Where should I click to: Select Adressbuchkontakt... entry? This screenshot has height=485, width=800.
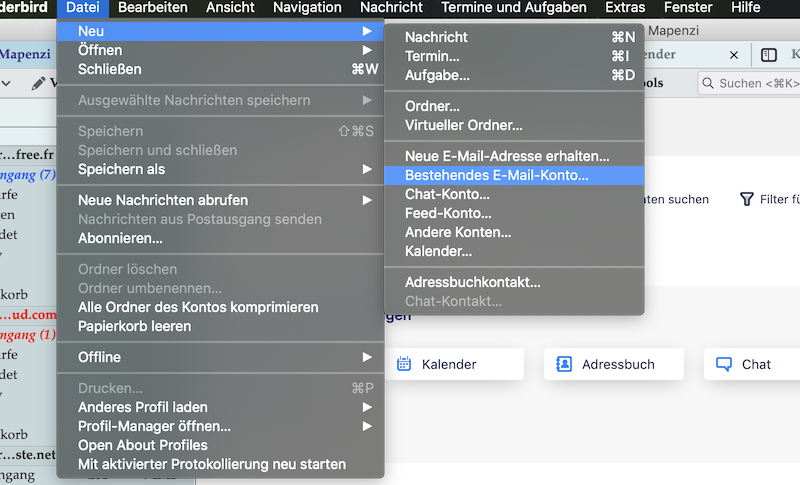coord(514,282)
